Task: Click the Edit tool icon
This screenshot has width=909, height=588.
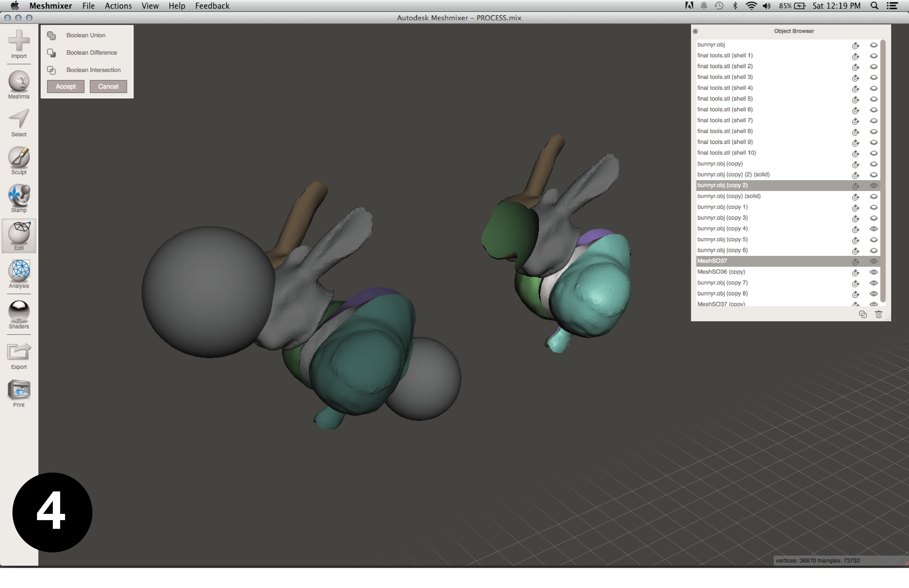Action: 19,236
